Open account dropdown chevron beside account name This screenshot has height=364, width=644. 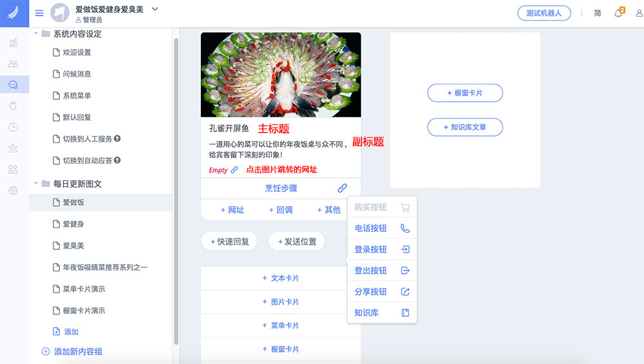pos(155,8)
